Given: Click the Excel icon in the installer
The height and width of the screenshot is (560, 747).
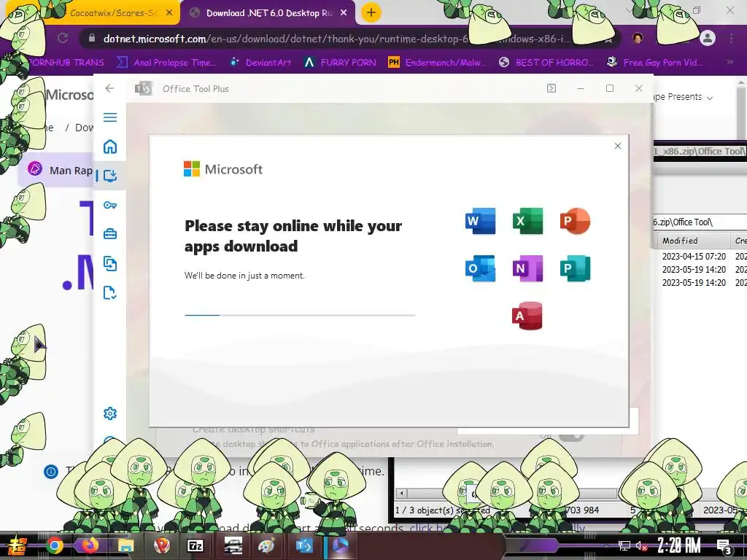Looking at the screenshot, I should (x=527, y=221).
